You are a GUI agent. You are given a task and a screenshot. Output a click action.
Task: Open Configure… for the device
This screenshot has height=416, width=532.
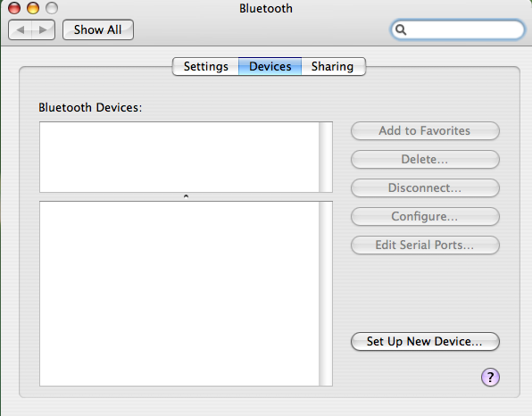[425, 216]
